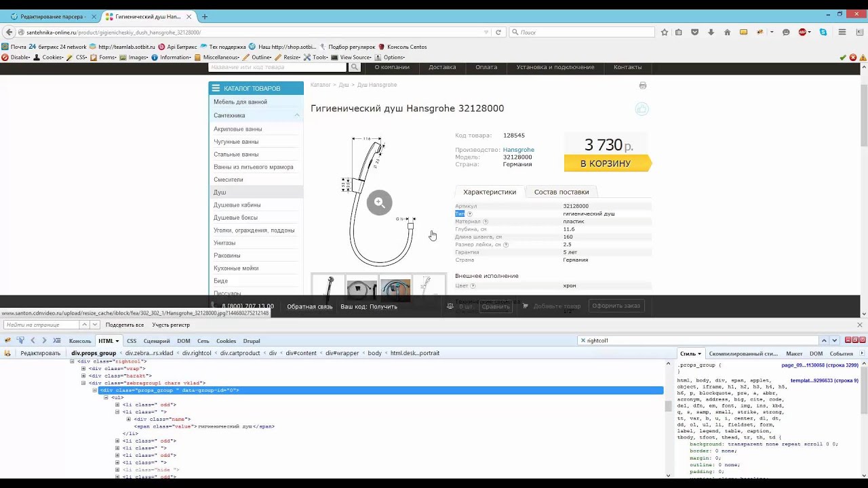Click the Доставка navigation link

(442, 67)
